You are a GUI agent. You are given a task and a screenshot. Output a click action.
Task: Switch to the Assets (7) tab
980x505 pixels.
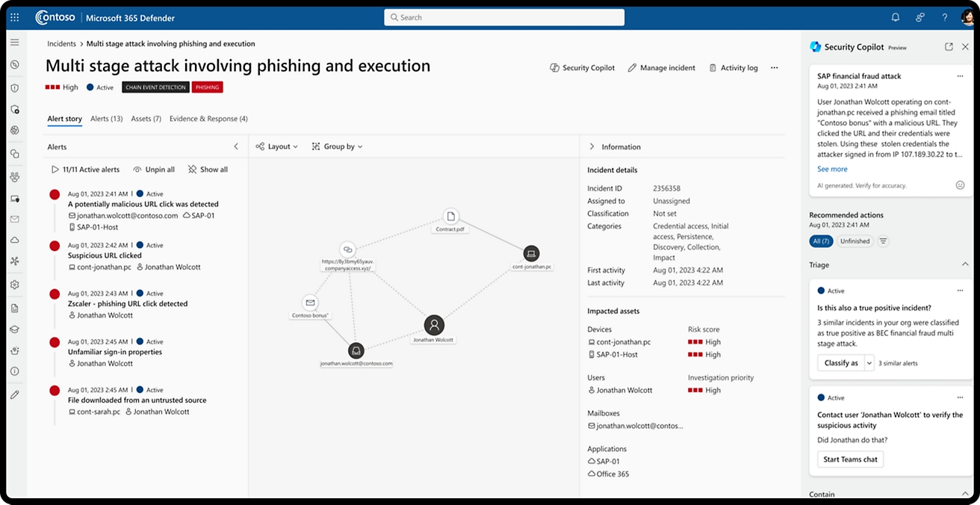coord(146,119)
